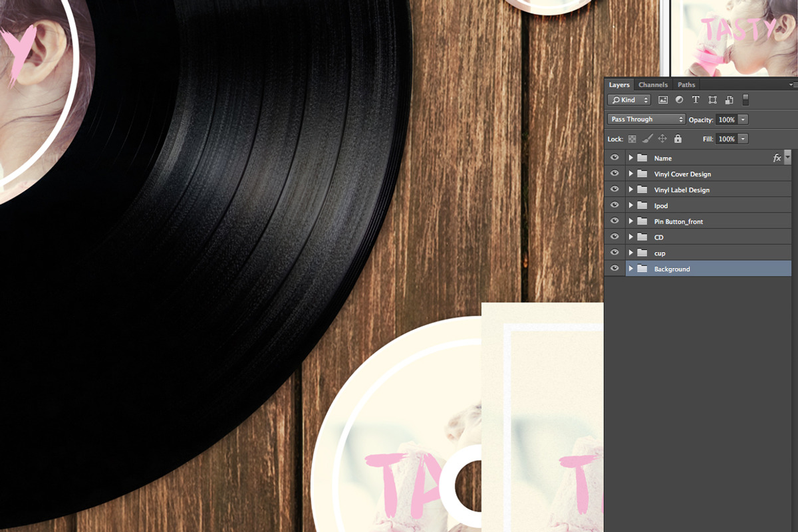798x532 pixels.
Task: Click folder icon of Vinyl Cover Design
Action: [642, 174]
